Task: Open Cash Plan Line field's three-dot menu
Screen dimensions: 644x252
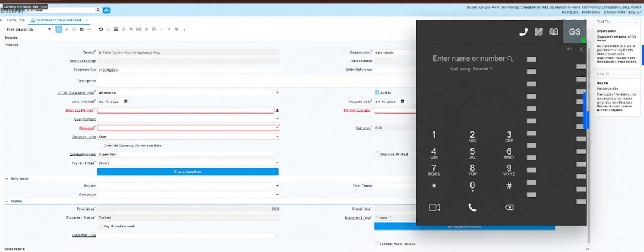Action: [277, 235]
